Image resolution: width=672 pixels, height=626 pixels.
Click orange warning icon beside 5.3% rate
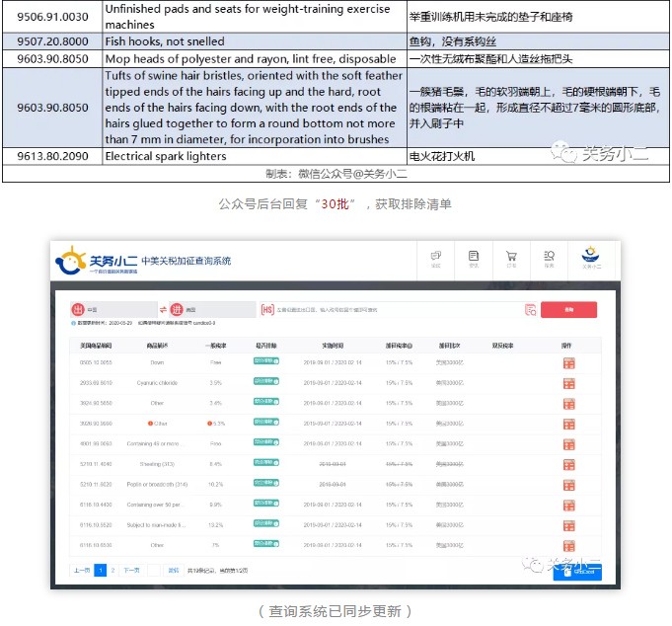(x=209, y=424)
